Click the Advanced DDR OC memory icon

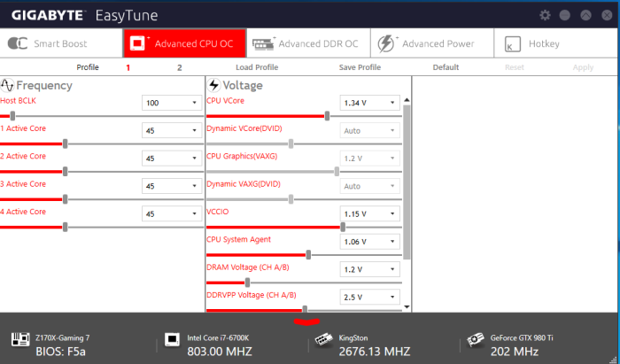[263, 43]
